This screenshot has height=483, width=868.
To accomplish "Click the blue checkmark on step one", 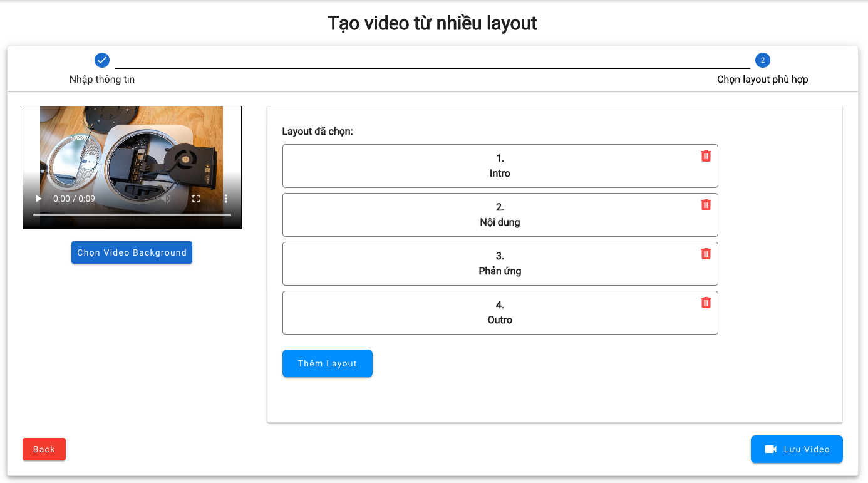I will [101, 60].
